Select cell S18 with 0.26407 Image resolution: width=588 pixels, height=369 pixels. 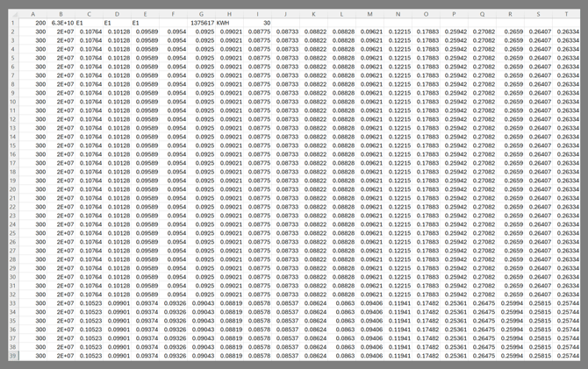(539, 172)
